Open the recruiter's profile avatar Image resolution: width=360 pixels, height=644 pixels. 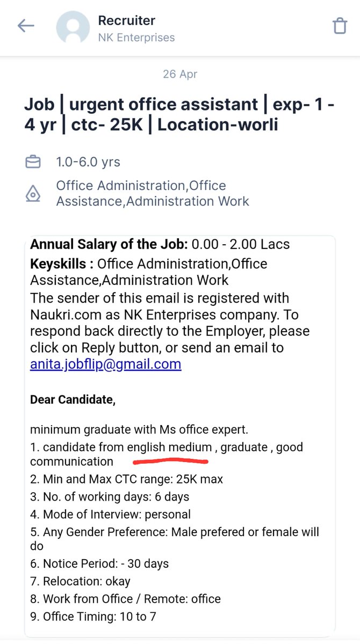coord(73,27)
